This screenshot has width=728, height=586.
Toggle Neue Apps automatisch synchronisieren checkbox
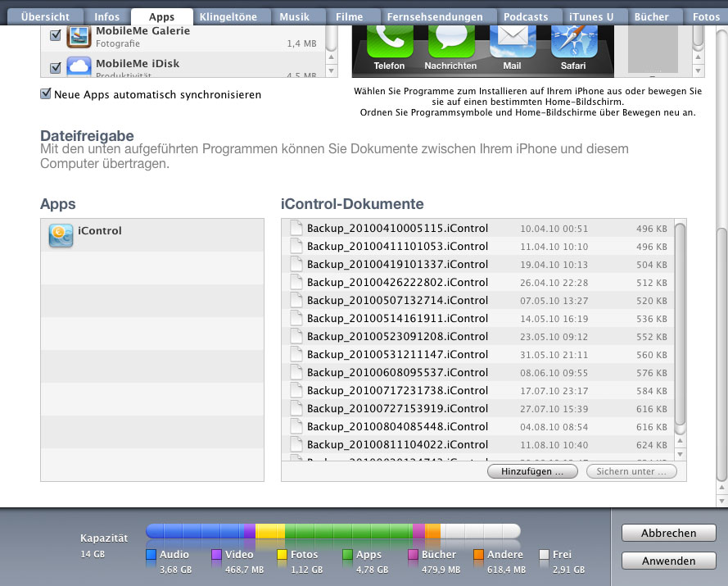coord(46,94)
